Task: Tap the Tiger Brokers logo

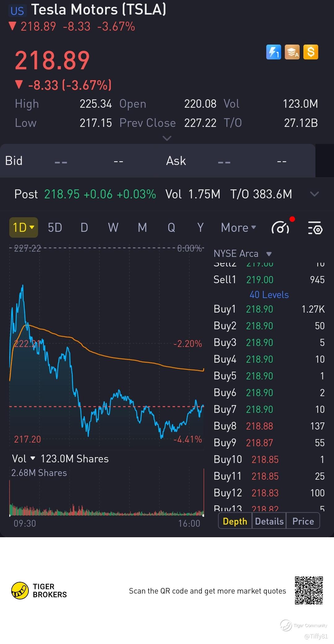Action: point(39,590)
